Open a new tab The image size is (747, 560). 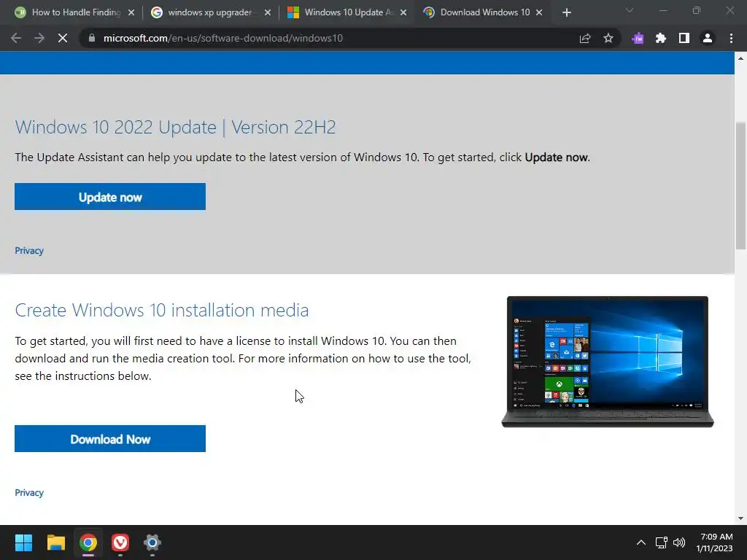[566, 12]
